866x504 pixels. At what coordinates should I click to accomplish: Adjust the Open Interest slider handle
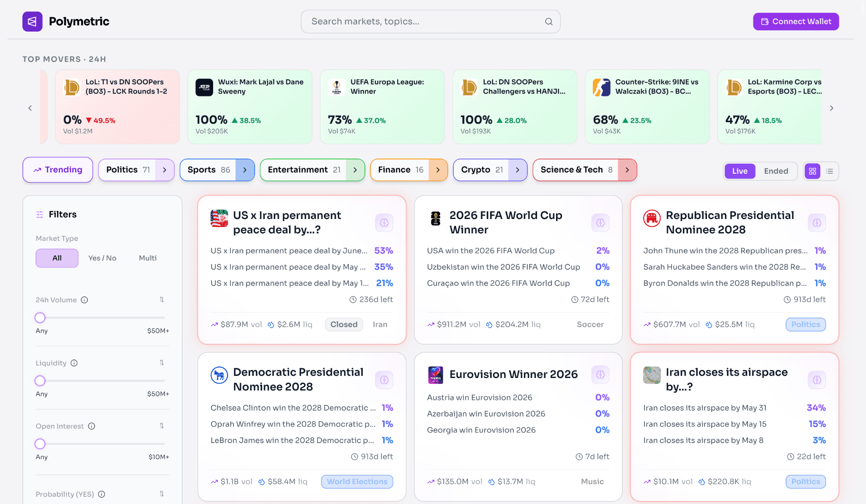point(40,444)
